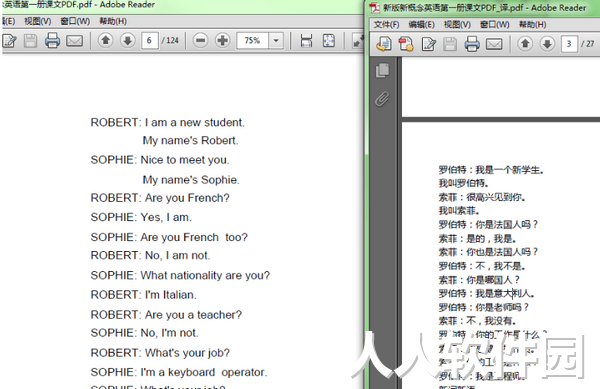Click text "ROBERT: No, I am not."
Viewport: 600px width, 389px height.
point(150,255)
